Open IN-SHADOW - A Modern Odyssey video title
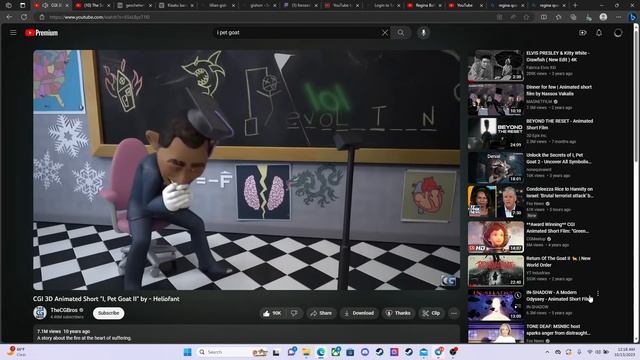The width and height of the screenshot is (640, 360). 558,296
